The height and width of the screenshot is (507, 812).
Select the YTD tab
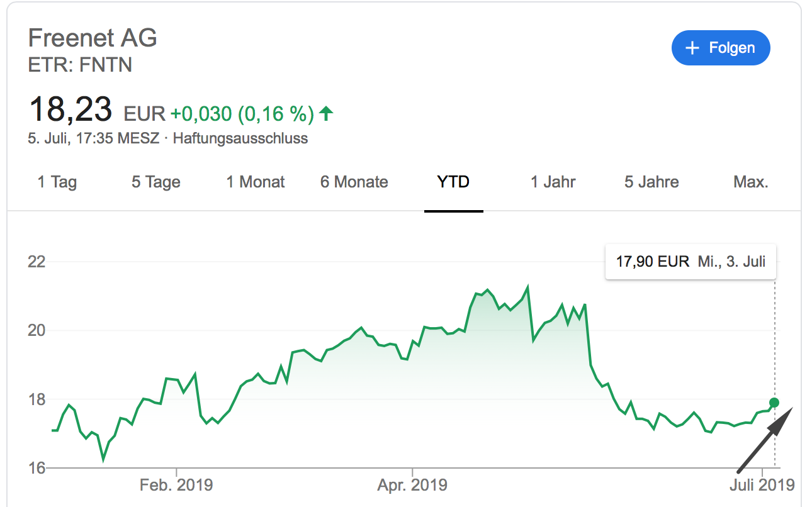(x=453, y=182)
